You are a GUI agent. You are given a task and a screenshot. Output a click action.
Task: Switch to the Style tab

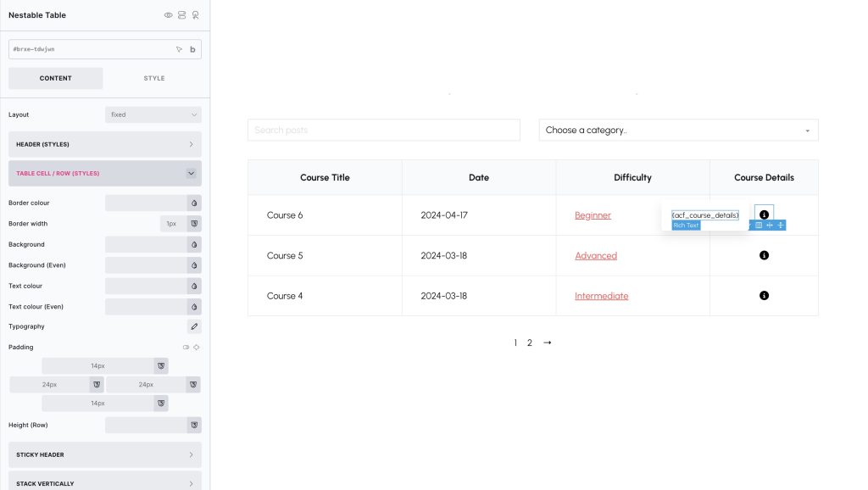click(x=154, y=79)
